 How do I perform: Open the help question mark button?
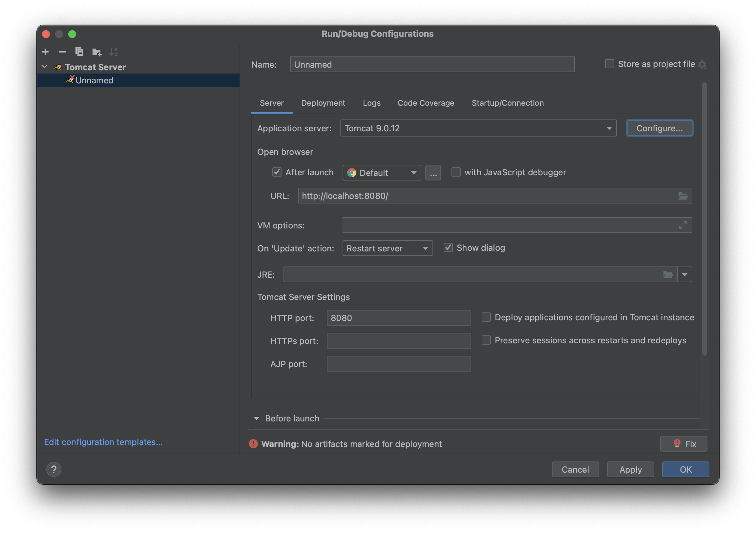click(54, 469)
